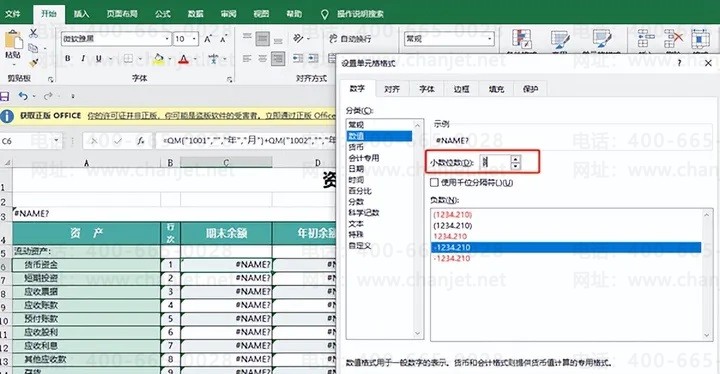Click the Paste clipboard icon

13,45
